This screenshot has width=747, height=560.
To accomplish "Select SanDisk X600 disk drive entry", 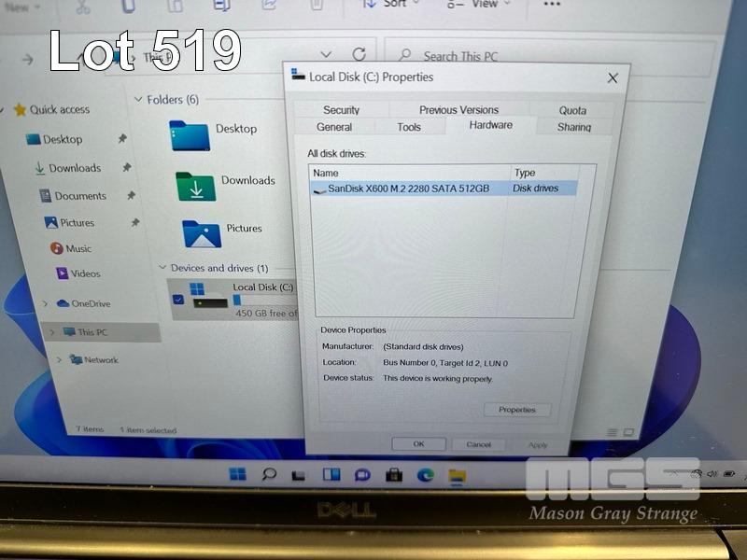I will pos(408,189).
